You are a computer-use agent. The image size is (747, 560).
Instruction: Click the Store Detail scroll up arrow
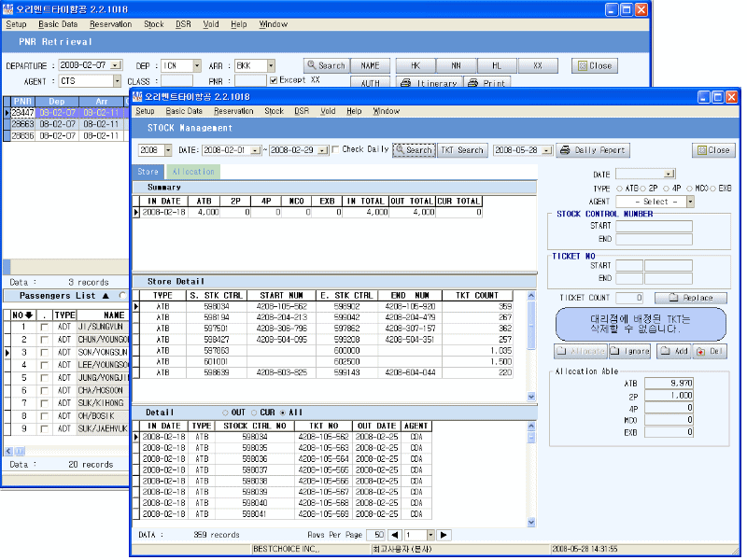tap(531, 296)
